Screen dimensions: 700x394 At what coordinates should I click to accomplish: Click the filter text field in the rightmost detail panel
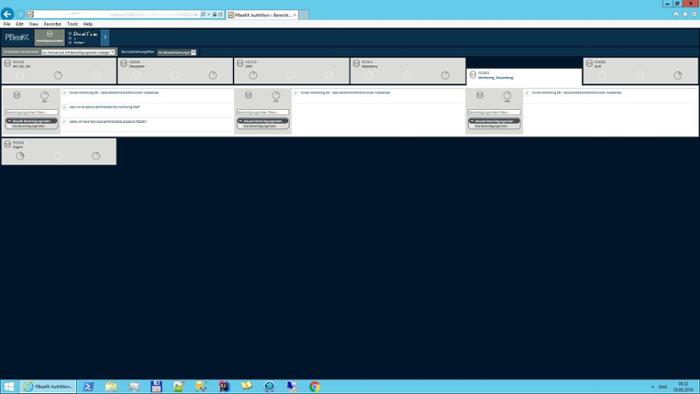pyautogui.click(x=494, y=112)
